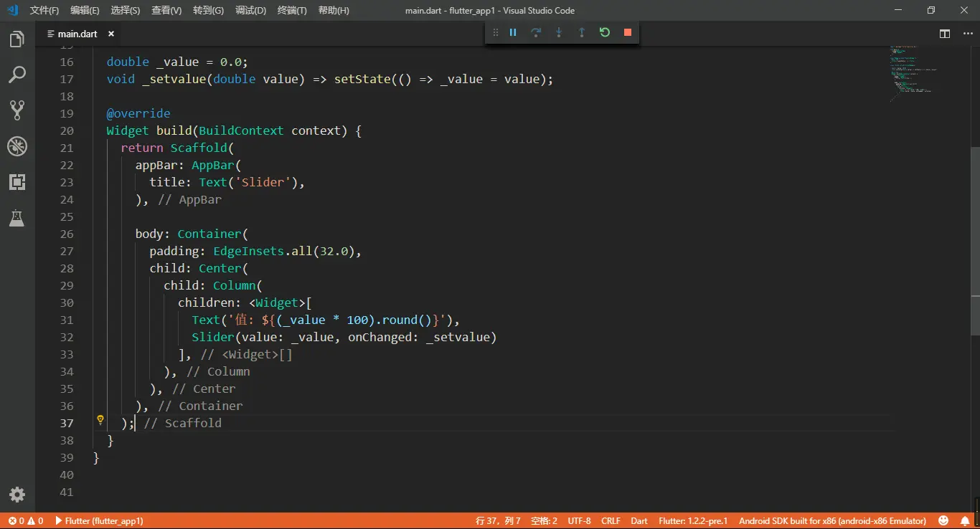Screen dimensions: 980x529
Task: Select device Android SDK built for x86
Action: [832, 521]
